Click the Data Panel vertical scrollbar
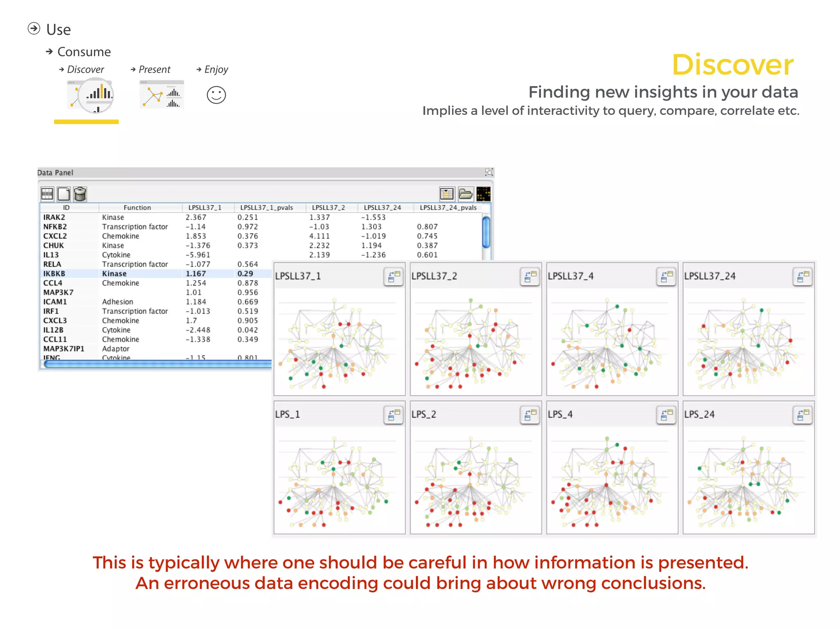This screenshot has height=630, width=840. tap(486, 232)
